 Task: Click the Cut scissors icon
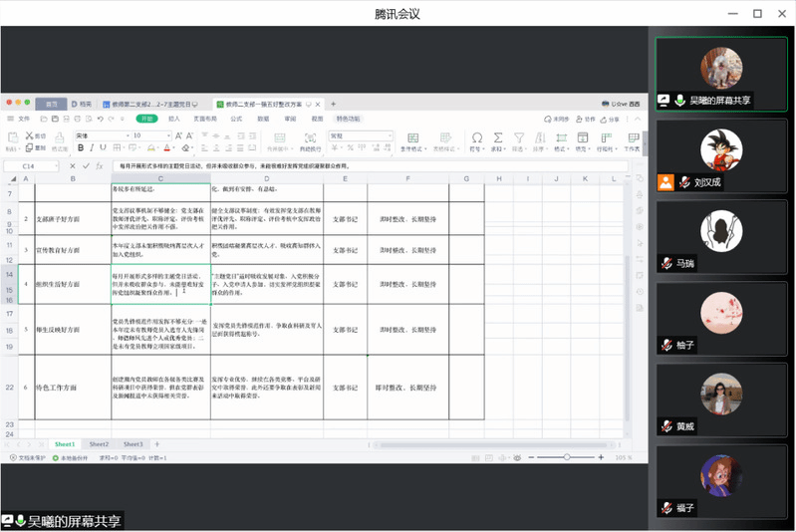click(31, 135)
